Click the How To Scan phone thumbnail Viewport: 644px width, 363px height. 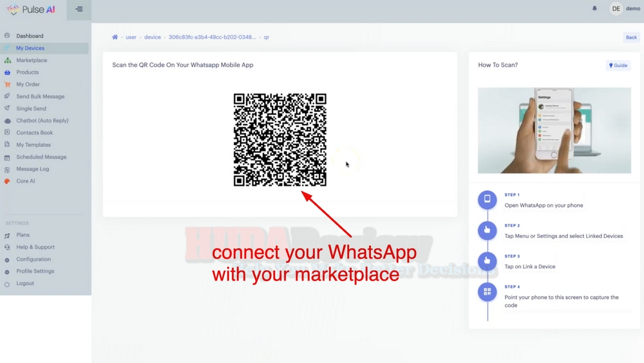[554, 130]
